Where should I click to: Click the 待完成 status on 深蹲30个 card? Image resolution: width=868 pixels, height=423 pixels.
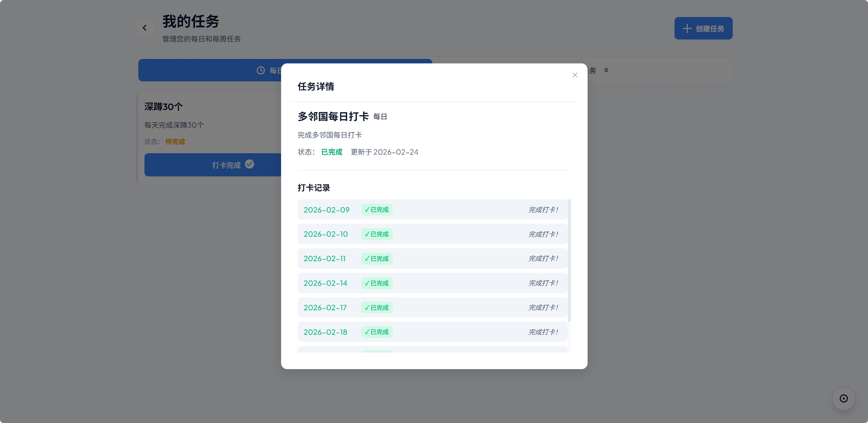[x=175, y=141]
